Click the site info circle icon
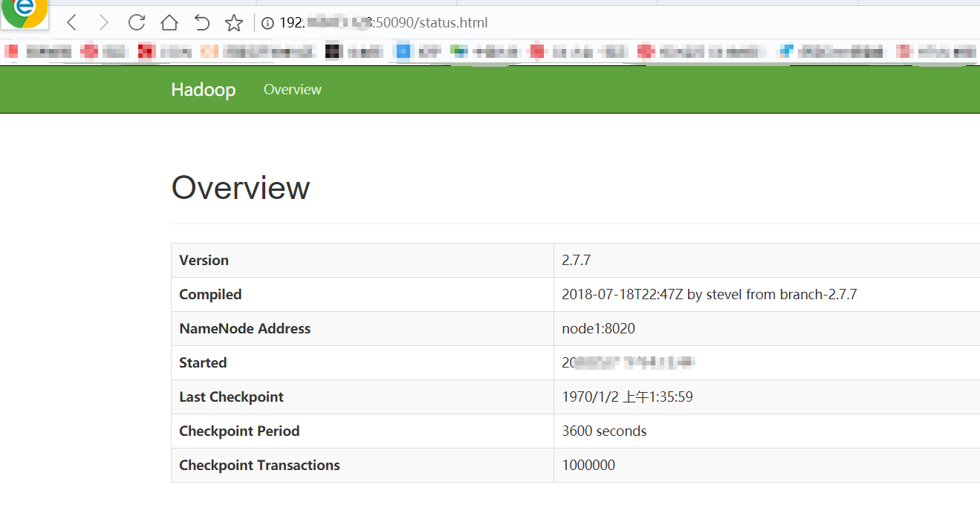 (267, 23)
